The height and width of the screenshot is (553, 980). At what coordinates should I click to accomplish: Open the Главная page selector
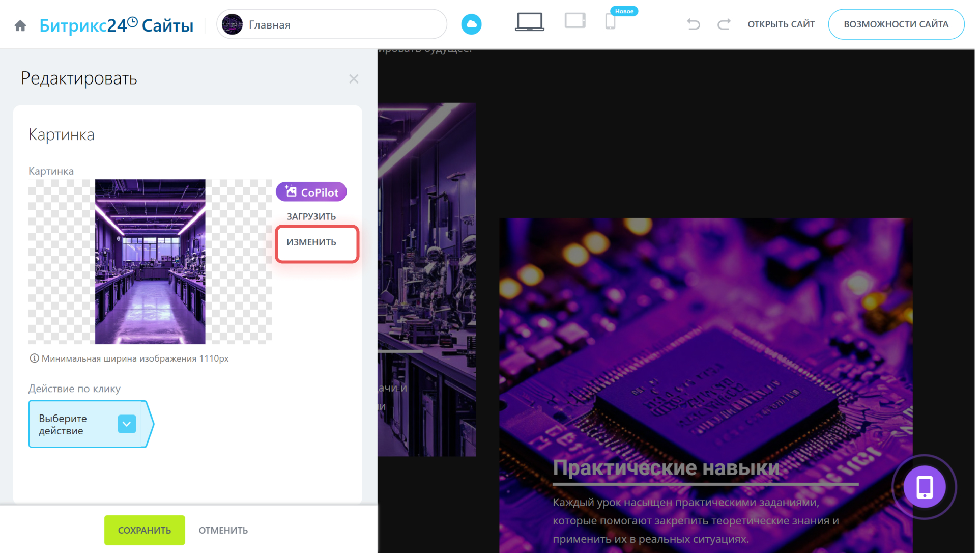pyautogui.click(x=332, y=24)
